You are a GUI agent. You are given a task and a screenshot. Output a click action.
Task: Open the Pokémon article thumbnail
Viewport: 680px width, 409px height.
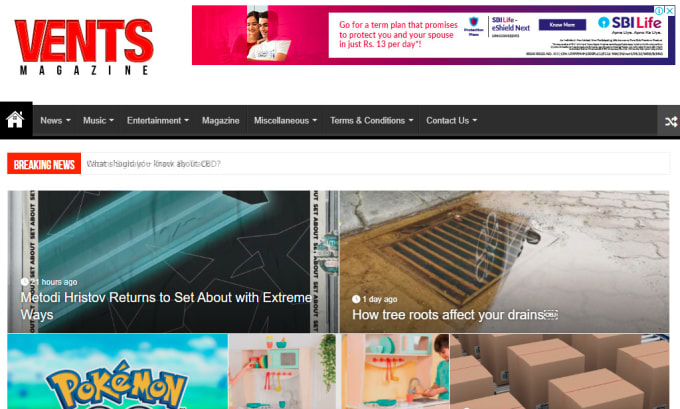(118, 371)
